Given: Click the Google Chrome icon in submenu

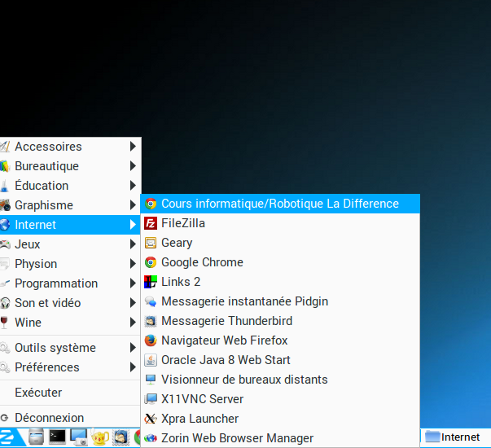Looking at the screenshot, I should coord(151,262).
